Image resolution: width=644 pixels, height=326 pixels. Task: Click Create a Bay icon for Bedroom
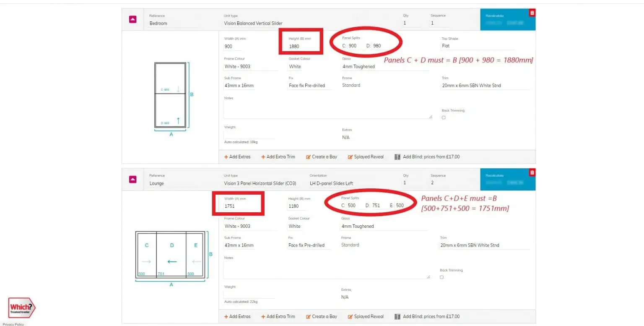[309, 157]
